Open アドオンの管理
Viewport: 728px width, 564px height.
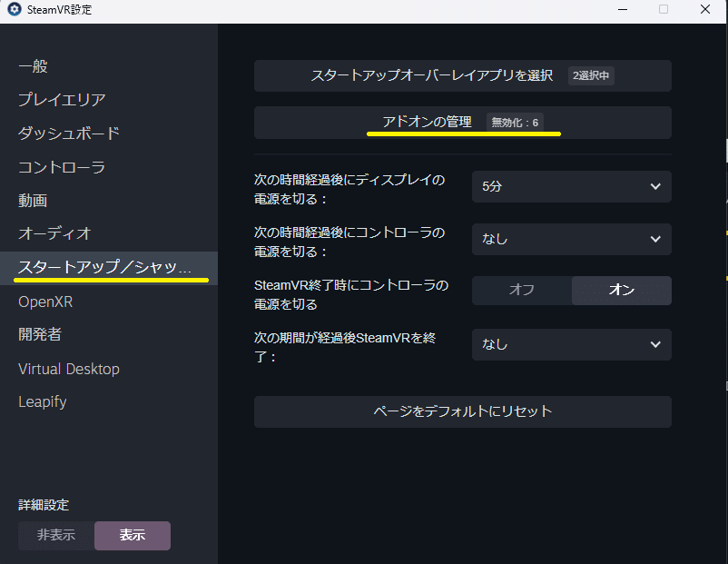click(x=462, y=123)
